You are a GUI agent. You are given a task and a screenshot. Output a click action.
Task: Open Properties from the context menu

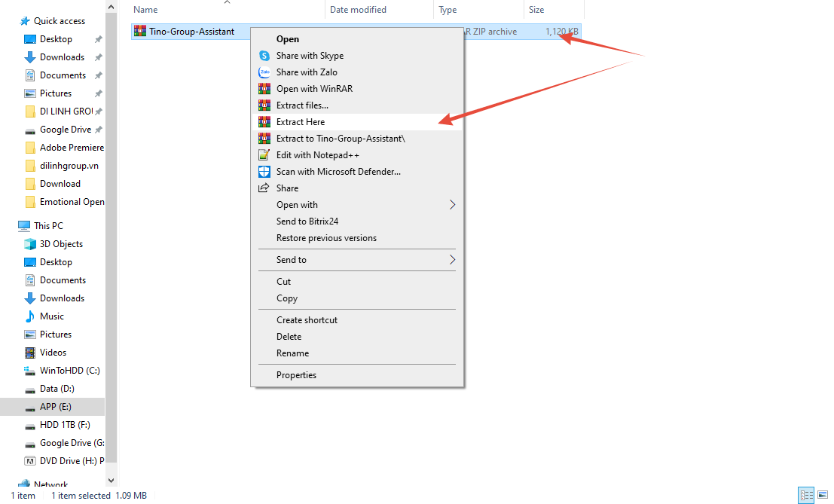(x=357, y=375)
